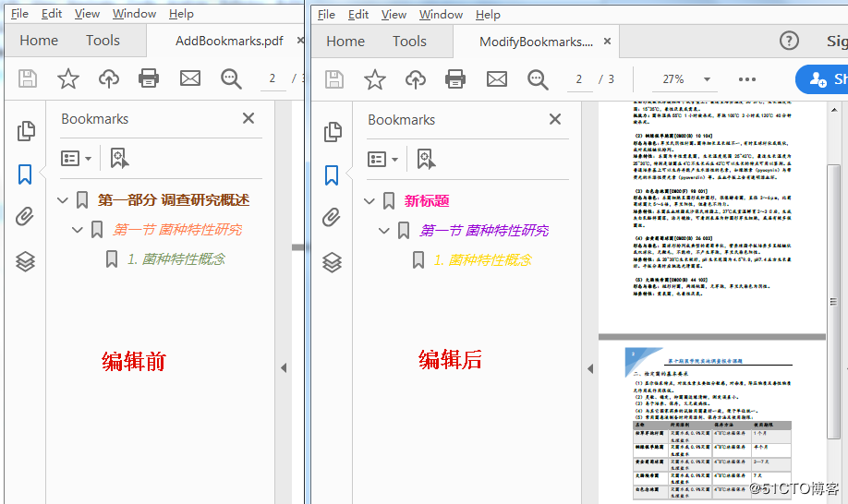
Task: Open attachments panel in AddBookmarks window
Action: (24, 217)
